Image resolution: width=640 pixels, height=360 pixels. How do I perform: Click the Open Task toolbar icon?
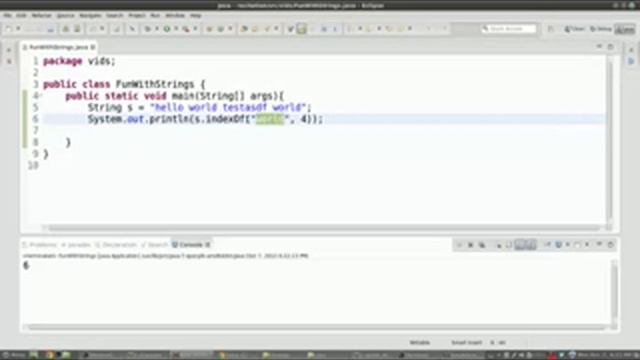[x=256, y=29]
